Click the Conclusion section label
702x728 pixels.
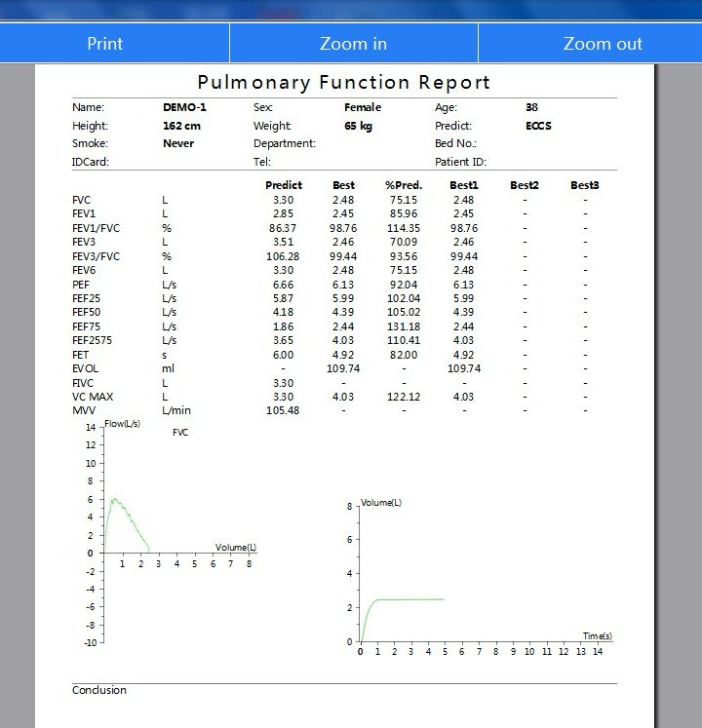click(99, 690)
